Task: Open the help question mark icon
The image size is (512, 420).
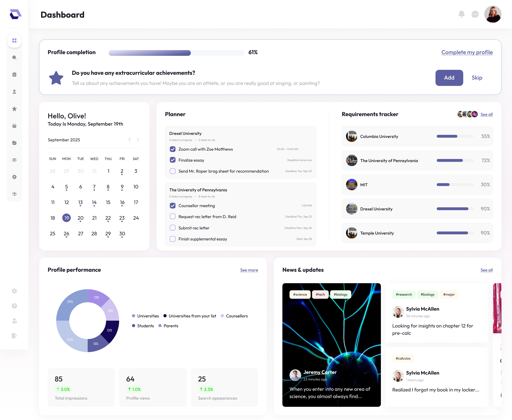Action: point(14,306)
